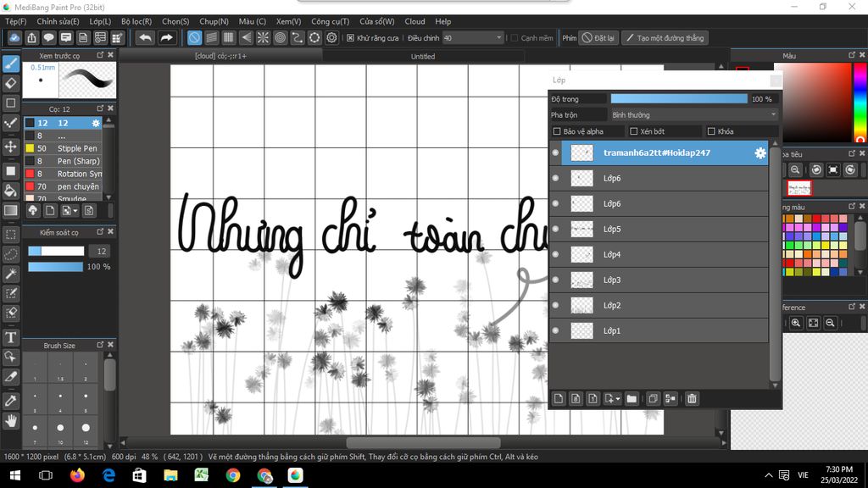
Task: Open snap settings gear icon
Action: coord(331,37)
